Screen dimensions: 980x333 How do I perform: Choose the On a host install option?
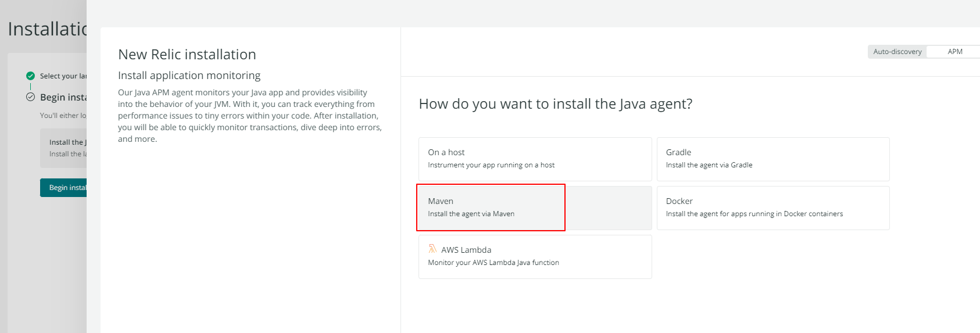pyautogui.click(x=535, y=159)
